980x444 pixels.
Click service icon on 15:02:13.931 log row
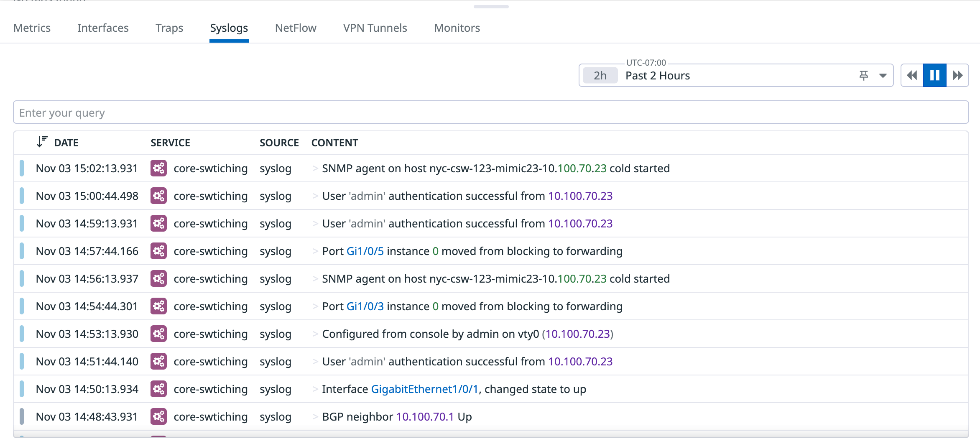pyautogui.click(x=158, y=168)
